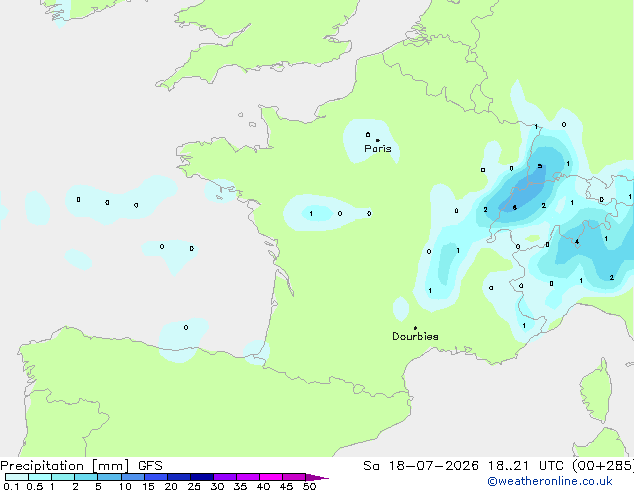Select the 0.1–0.5 mm palest legend swatch

(17, 477)
